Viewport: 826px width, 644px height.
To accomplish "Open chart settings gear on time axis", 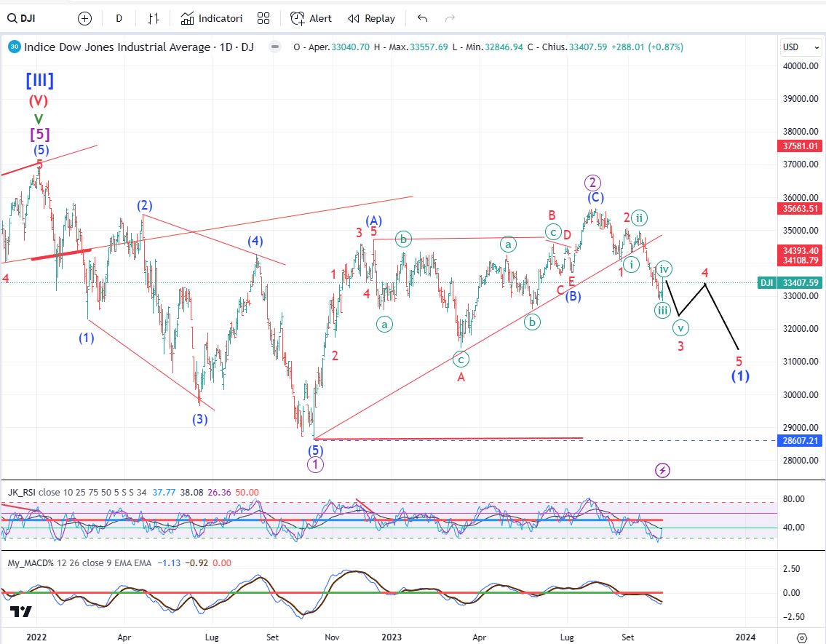I will point(801,637).
